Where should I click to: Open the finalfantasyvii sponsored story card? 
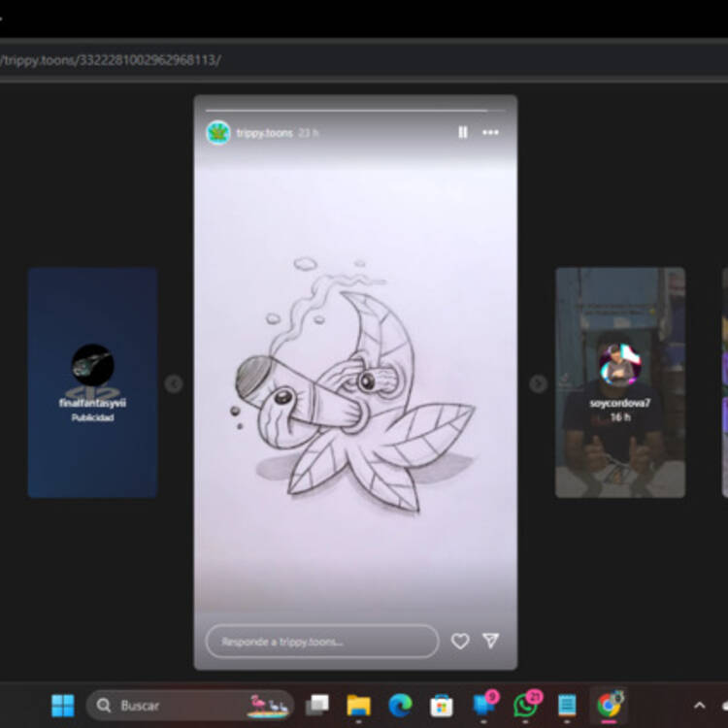pyautogui.click(x=92, y=382)
